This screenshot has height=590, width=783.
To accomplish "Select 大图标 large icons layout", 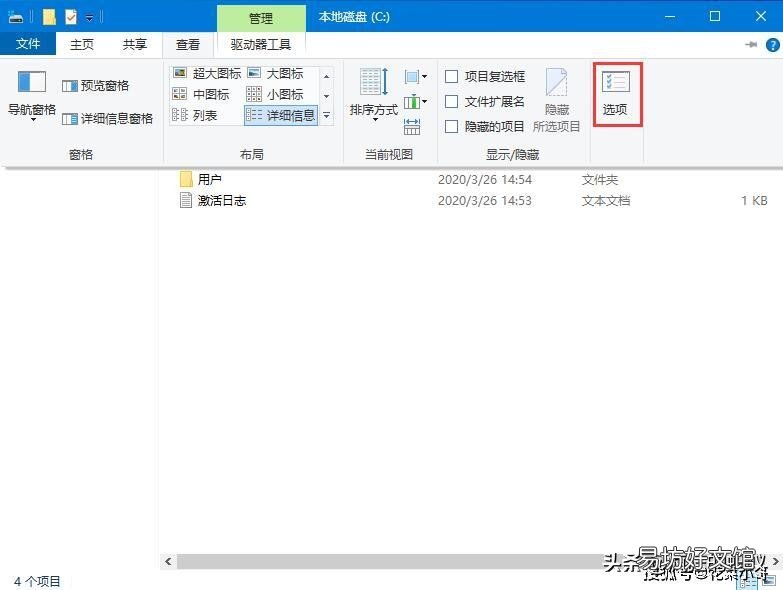I will click(x=276, y=73).
